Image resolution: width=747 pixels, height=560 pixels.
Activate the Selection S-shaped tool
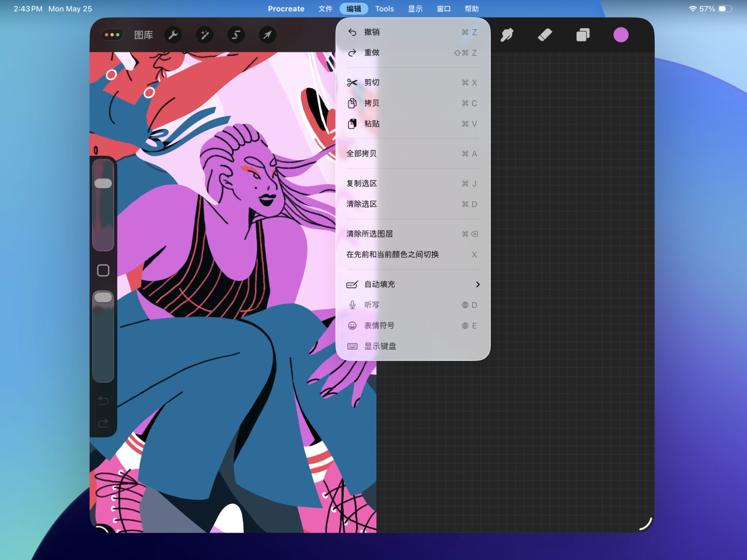pos(236,35)
